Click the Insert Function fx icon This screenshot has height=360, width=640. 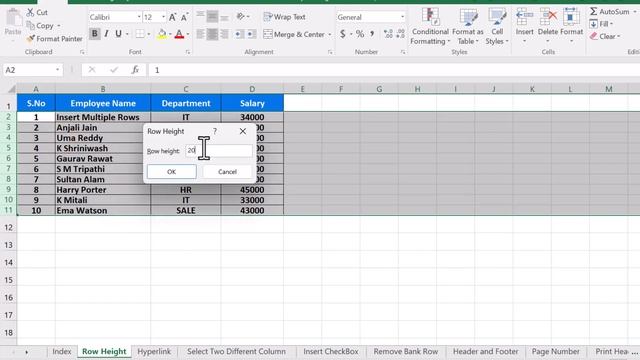click(135, 70)
